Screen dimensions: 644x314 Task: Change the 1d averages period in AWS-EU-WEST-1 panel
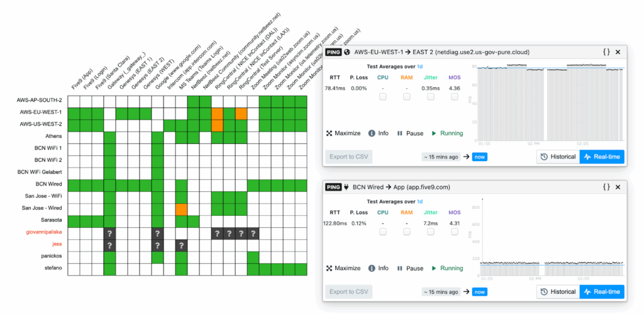click(419, 66)
